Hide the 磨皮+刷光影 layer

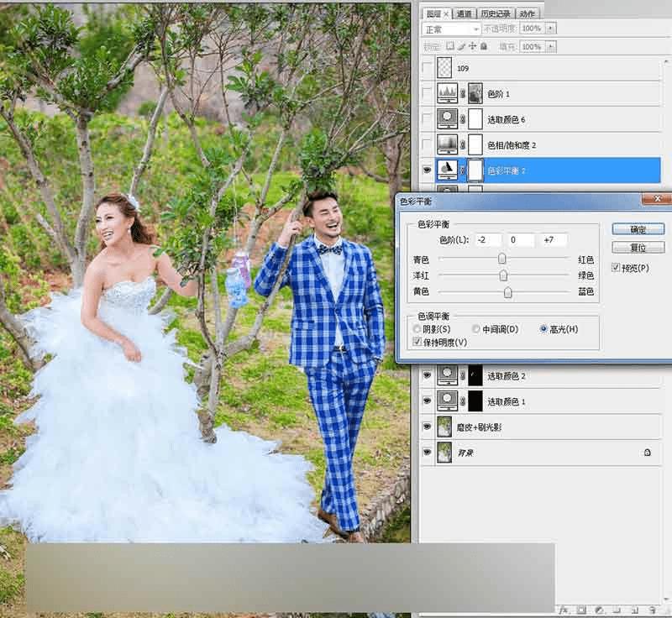coord(427,427)
